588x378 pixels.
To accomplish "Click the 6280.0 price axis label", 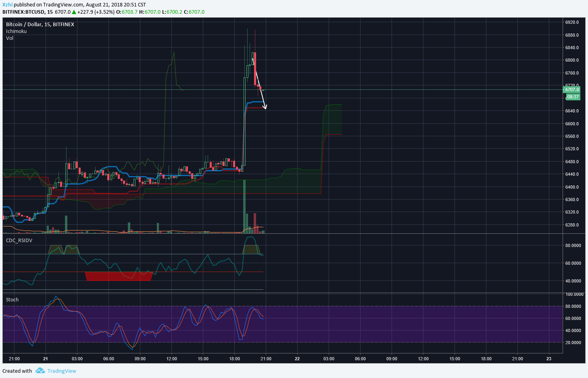I will coord(572,225).
